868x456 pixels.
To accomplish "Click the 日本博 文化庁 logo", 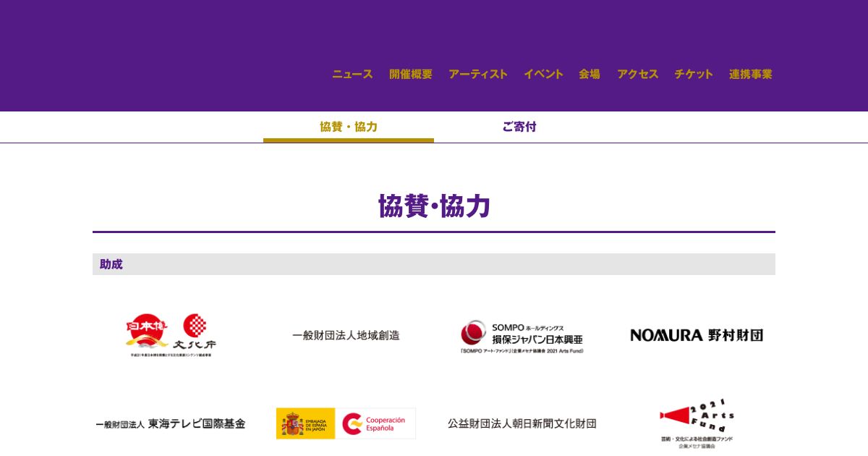I will tap(171, 336).
